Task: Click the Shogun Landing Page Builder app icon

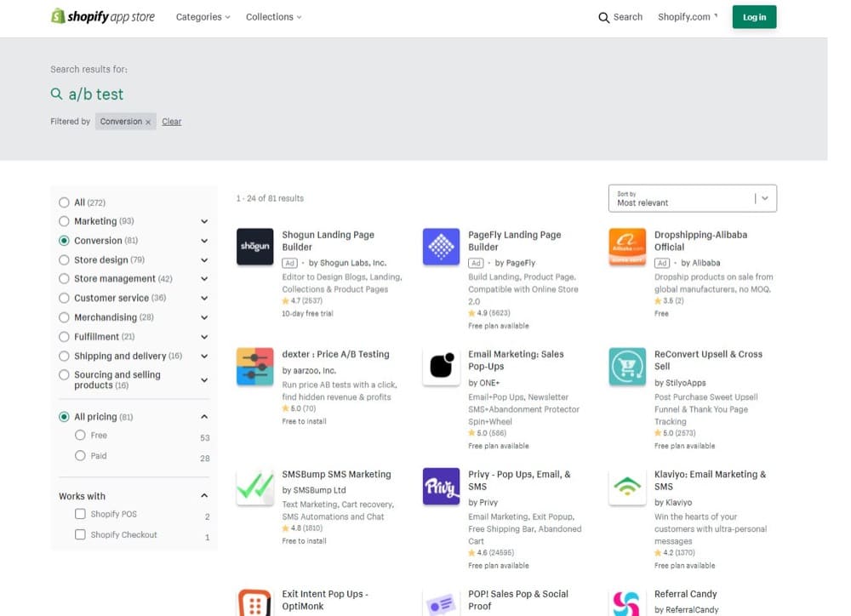Action: click(x=254, y=247)
